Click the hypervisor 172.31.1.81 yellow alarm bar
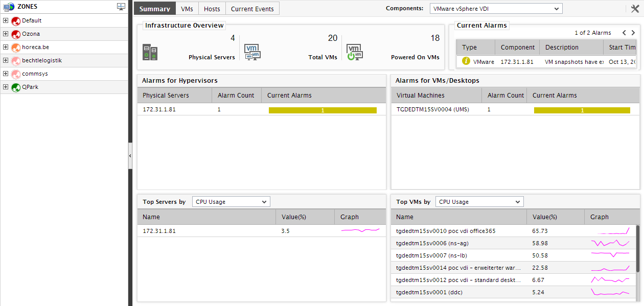644x306 pixels. pyautogui.click(x=323, y=110)
